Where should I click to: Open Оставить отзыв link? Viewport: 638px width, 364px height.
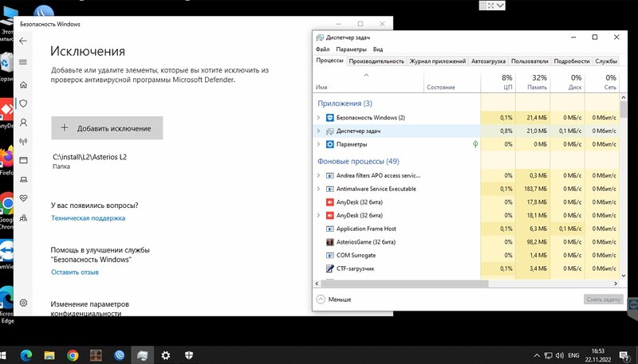click(x=75, y=272)
